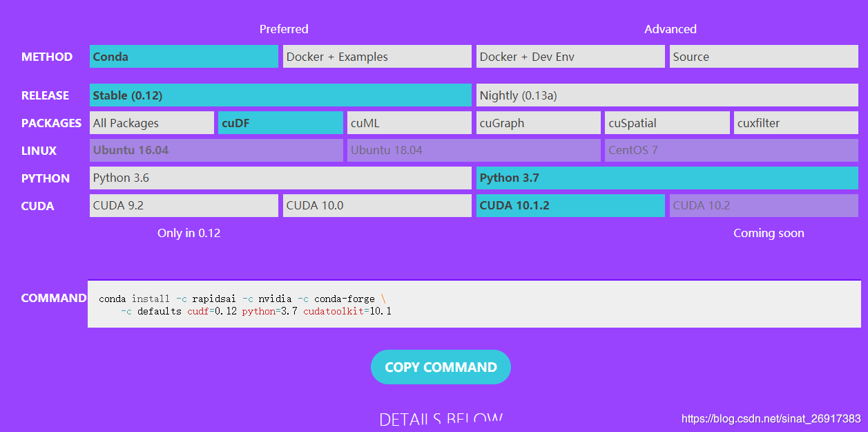This screenshot has height=432, width=868.
Task: Select CentOS 7 operating system
Action: click(x=731, y=150)
